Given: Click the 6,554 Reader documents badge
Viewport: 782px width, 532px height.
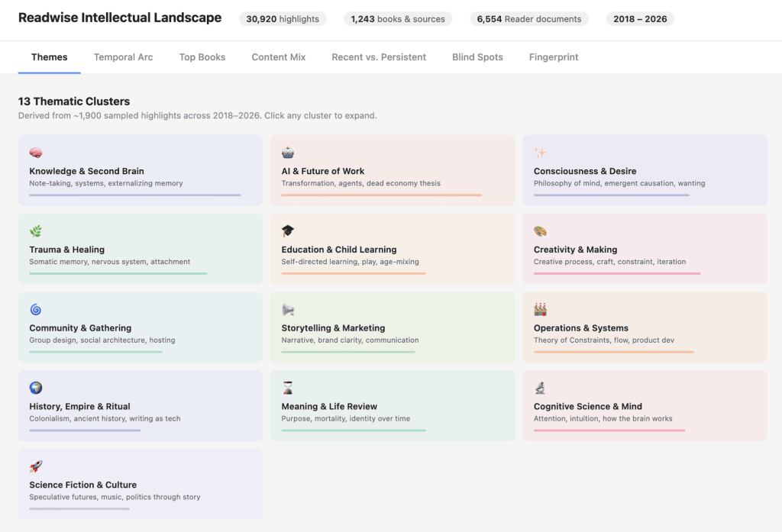Looking at the screenshot, I should tap(528, 19).
